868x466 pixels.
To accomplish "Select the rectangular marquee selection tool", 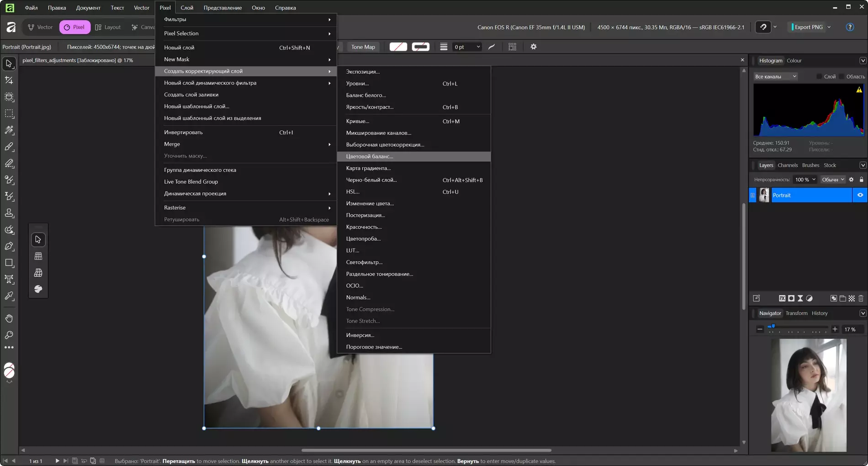I will [9, 114].
